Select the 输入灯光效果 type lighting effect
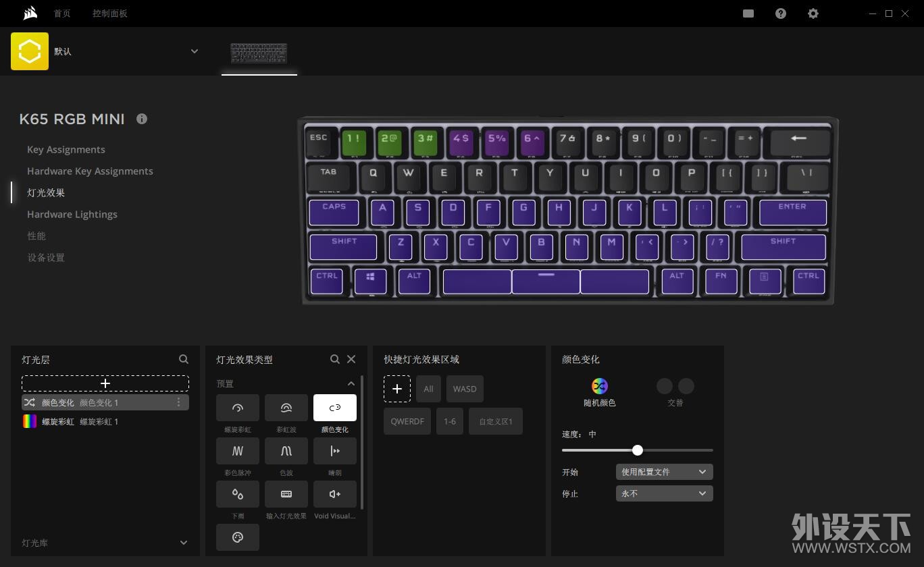 pyautogui.click(x=286, y=494)
